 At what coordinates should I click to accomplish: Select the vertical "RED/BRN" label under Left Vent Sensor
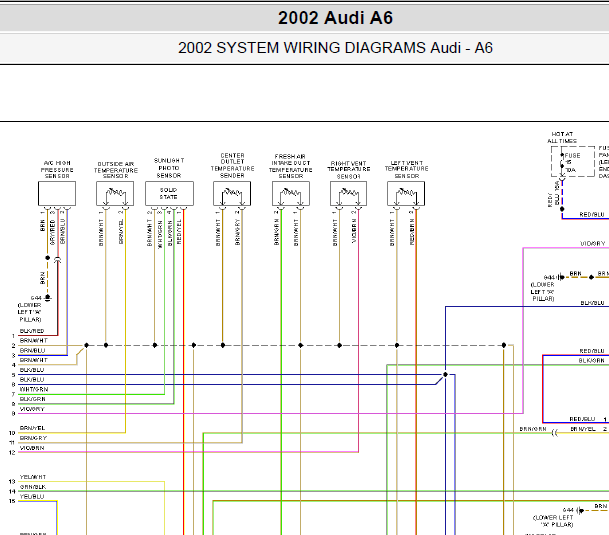(412, 232)
